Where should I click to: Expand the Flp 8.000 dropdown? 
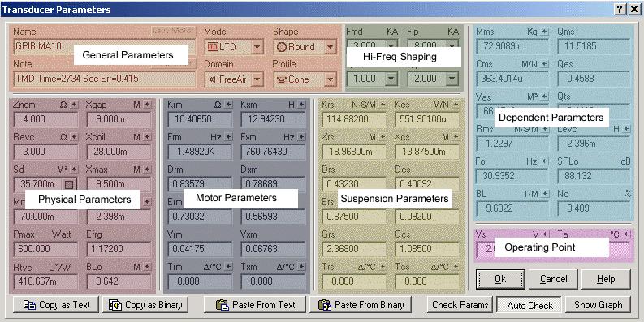coord(452,45)
